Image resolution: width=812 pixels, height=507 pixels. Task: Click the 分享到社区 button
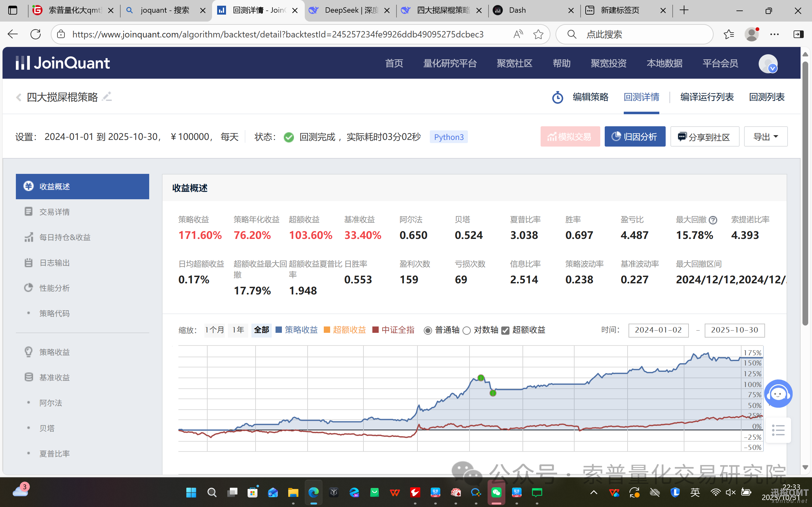pos(704,137)
